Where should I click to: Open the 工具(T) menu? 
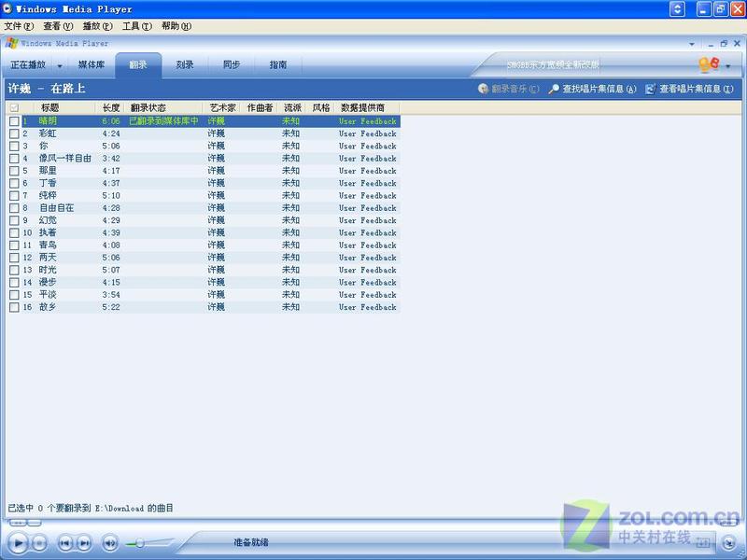tap(137, 26)
